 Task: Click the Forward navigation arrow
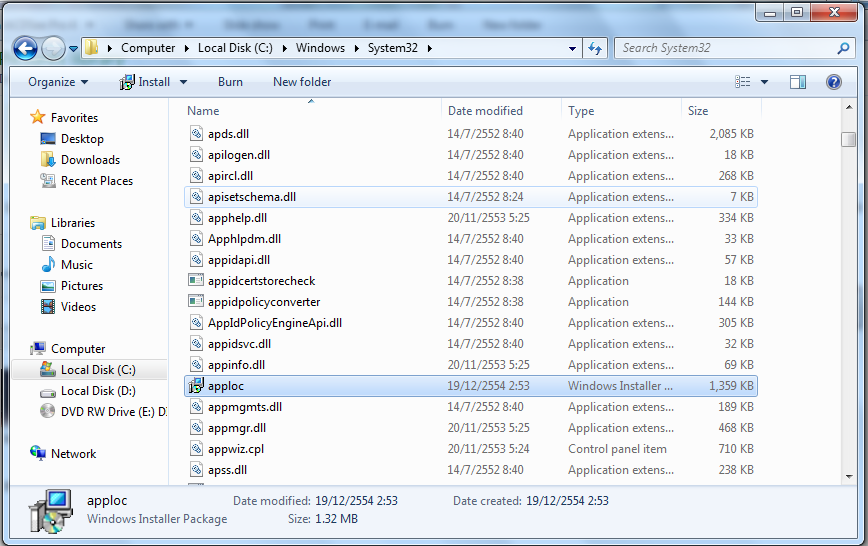(x=53, y=49)
